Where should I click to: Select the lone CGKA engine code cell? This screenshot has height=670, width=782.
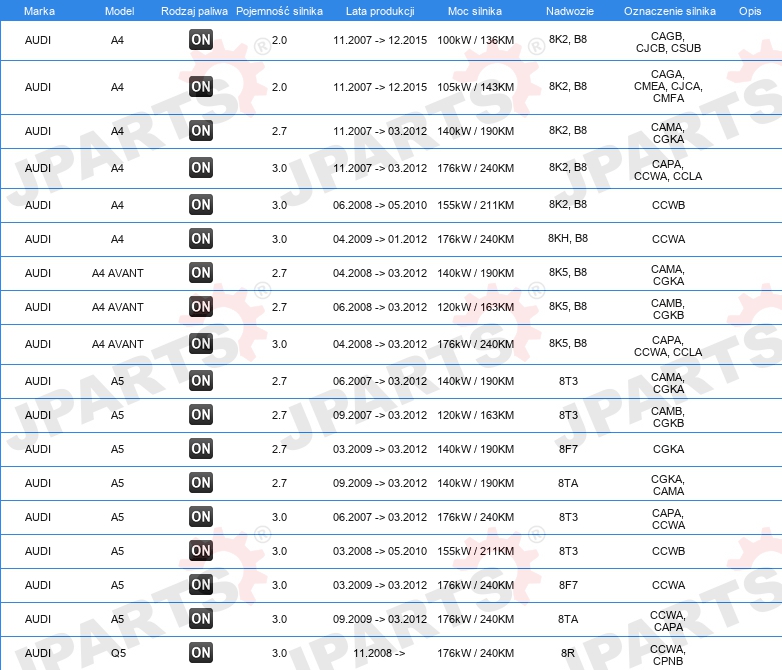pyautogui.click(x=668, y=449)
